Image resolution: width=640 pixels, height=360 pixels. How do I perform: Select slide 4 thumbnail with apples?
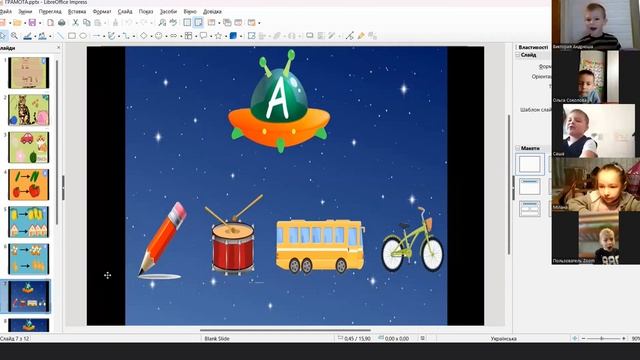pyautogui.click(x=29, y=184)
